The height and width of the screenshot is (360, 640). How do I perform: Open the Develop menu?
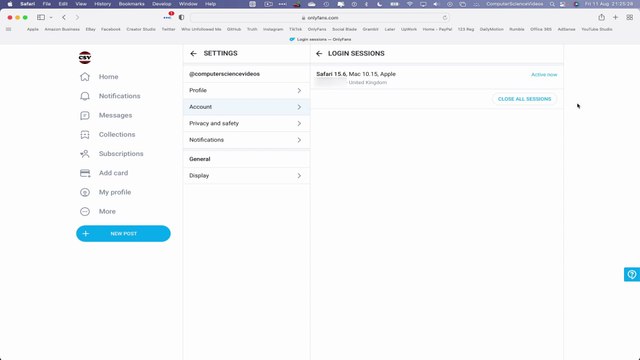tap(162, 4)
